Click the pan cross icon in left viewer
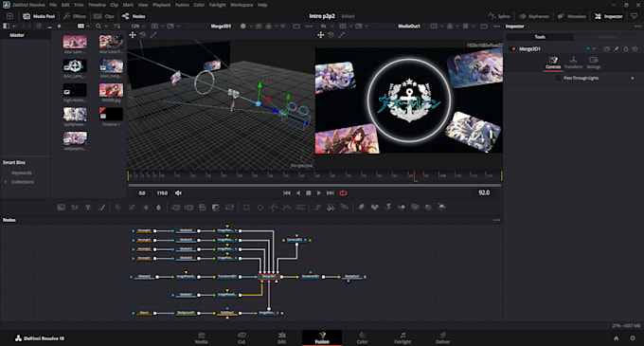Screen dimensions: 644x346 tap(133, 35)
